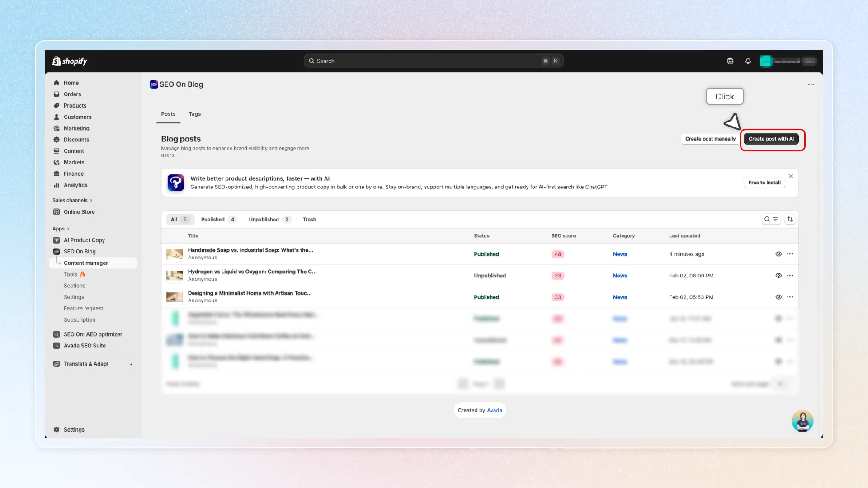Screen dimensions: 868x488
Task: Click Create post with AI button
Action: tap(771, 139)
